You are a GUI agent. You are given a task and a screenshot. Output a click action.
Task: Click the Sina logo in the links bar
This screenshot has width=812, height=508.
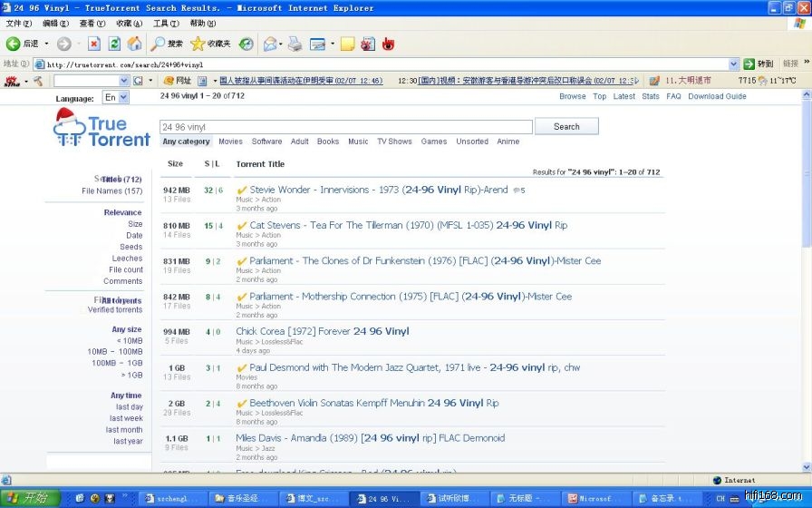[12, 81]
